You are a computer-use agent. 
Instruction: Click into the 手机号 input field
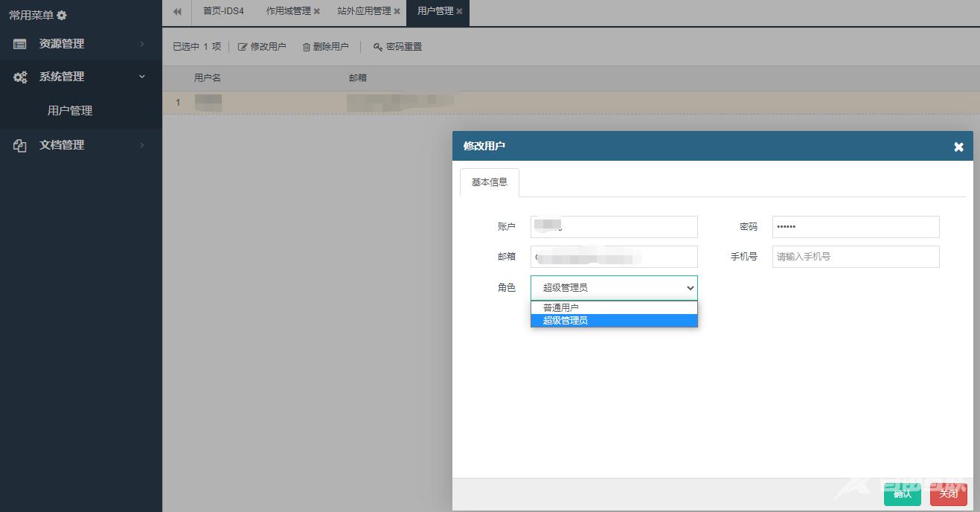point(856,257)
